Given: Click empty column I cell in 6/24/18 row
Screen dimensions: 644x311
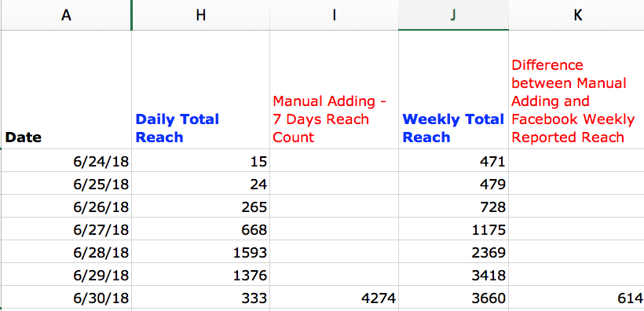Looking at the screenshot, I should click(334, 161).
